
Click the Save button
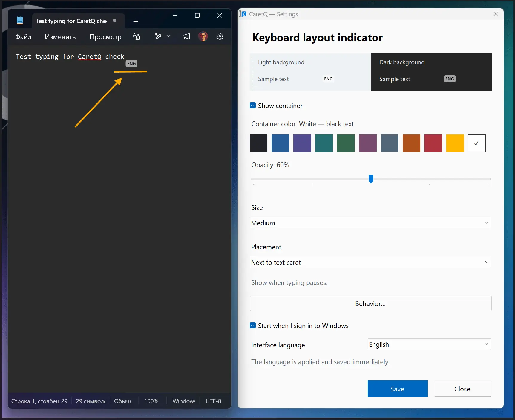(x=398, y=389)
